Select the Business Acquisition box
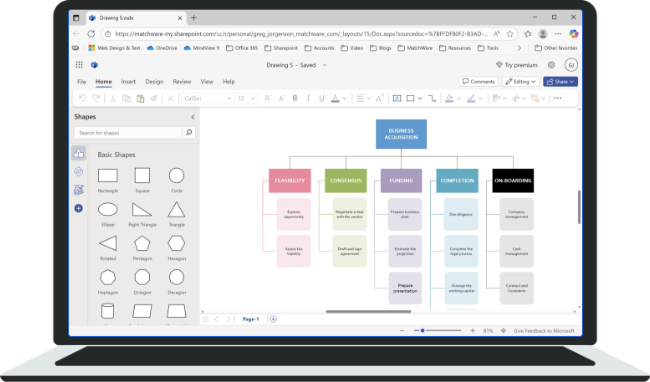The image size is (650, 382). (401, 134)
